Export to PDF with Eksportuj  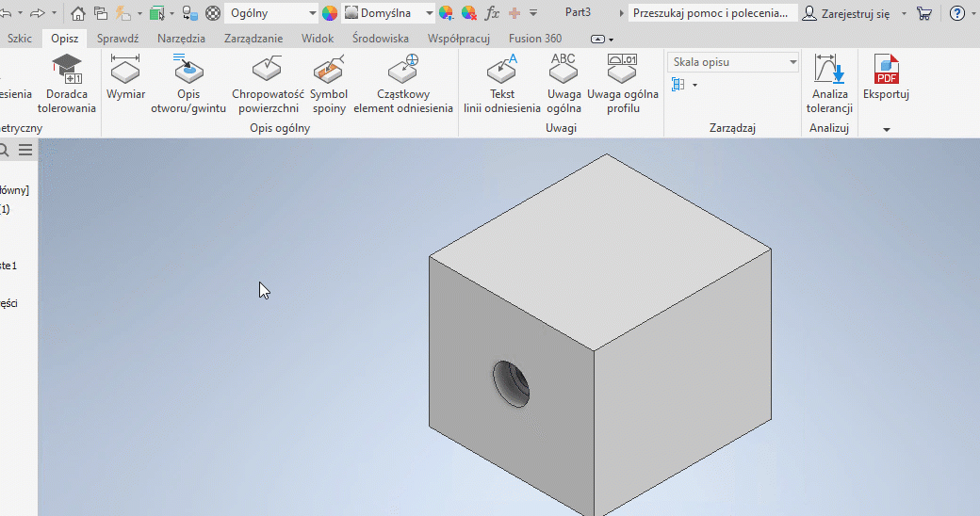pyautogui.click(x=886, y=77)
